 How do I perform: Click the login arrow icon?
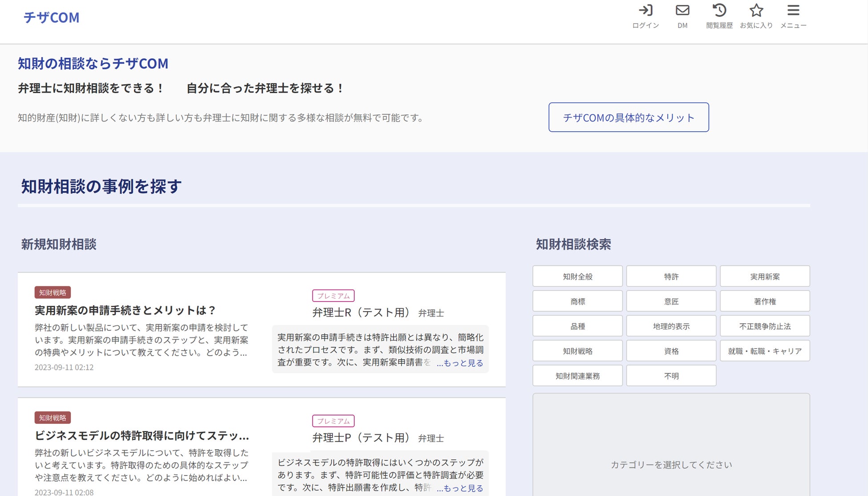pyautogui.click(x=645, y=10)
